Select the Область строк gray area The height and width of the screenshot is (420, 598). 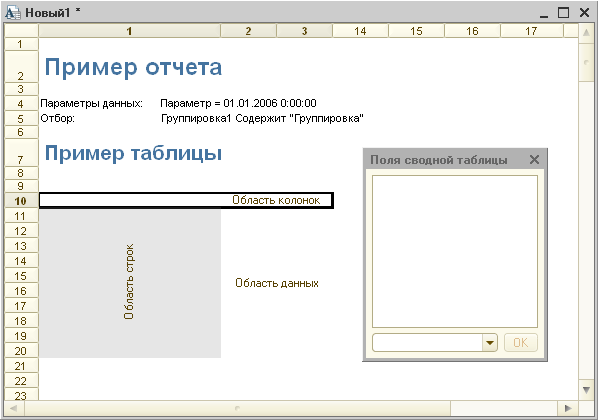click(130, 283)
